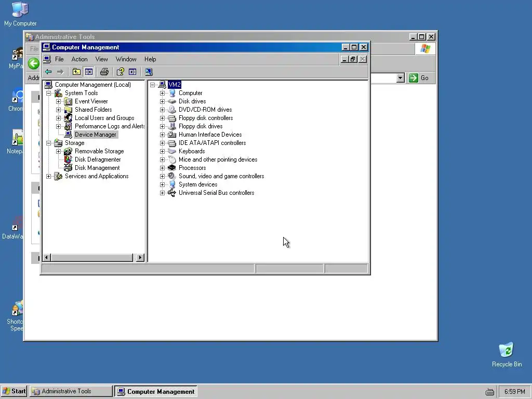Select the Floppy disk controllers icon
The height and width of the screenshot is (399, 532).
tap(172, 118)
